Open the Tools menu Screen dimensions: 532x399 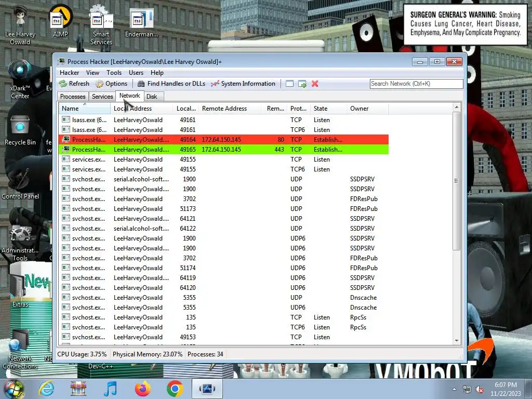click(114, 73)
